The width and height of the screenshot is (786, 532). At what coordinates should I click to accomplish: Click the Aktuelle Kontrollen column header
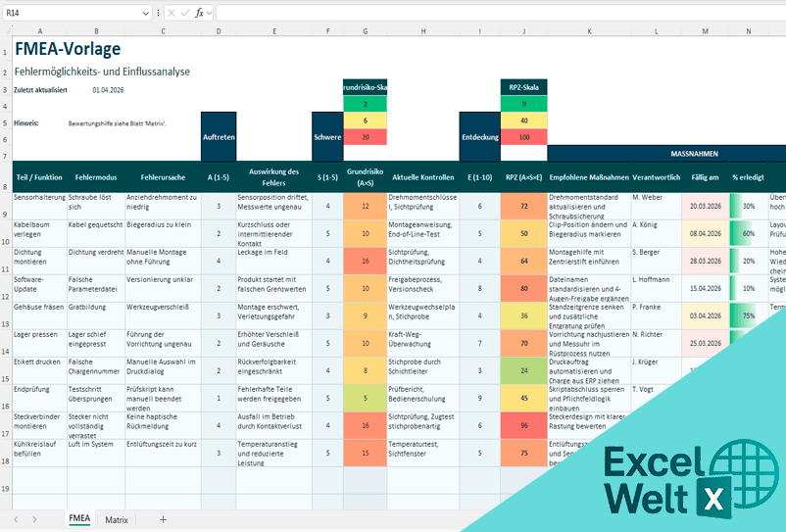[x=423, y=177]
